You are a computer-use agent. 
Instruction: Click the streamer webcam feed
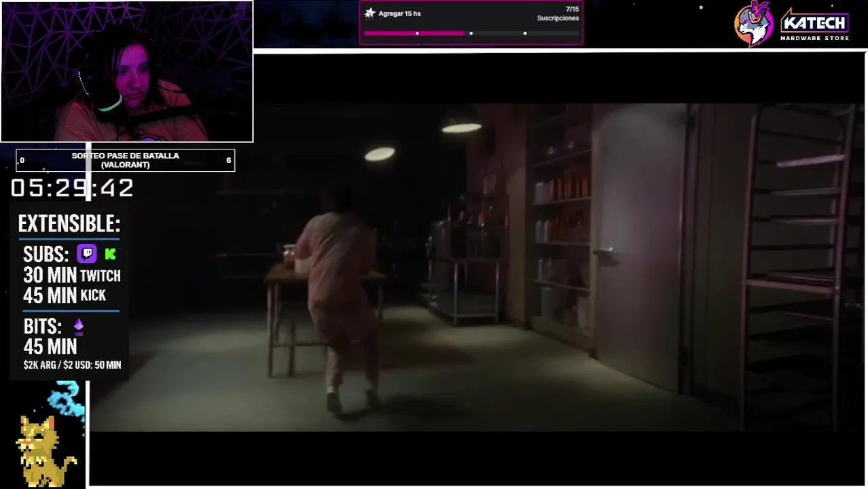click(127, 71)
